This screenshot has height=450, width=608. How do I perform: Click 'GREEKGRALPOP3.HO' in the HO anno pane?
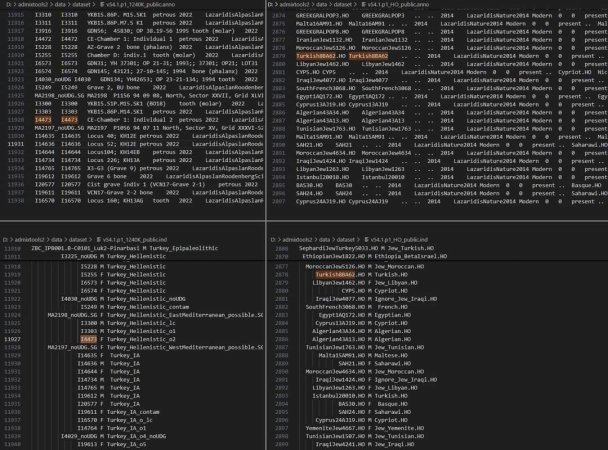click(322, 16)
